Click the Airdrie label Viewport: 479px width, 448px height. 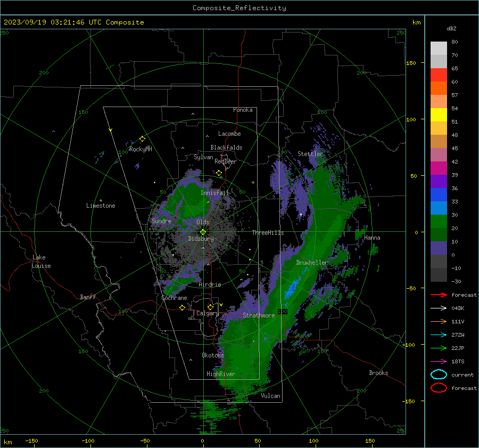coord(210,284)
